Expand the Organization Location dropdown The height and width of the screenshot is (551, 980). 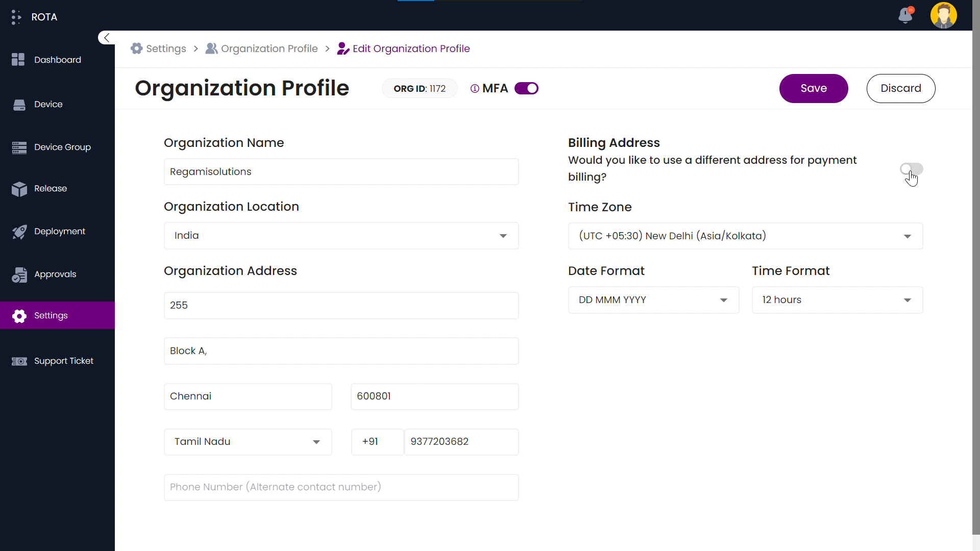341,236
